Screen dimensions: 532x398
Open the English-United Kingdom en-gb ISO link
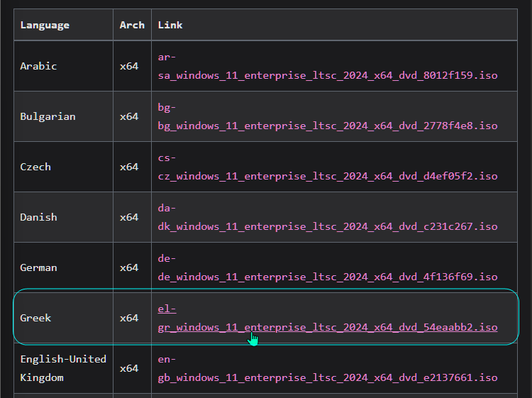(x=328, y=368)
